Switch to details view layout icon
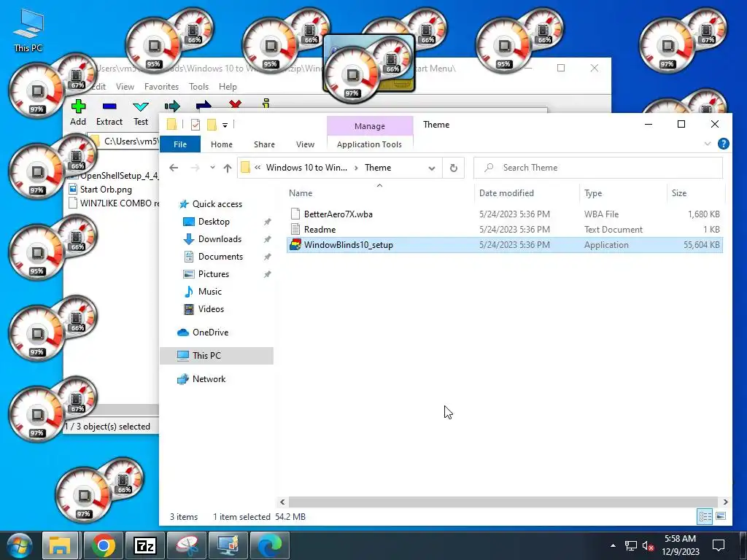This screenshot has height=560, width=747. [705, 516]
